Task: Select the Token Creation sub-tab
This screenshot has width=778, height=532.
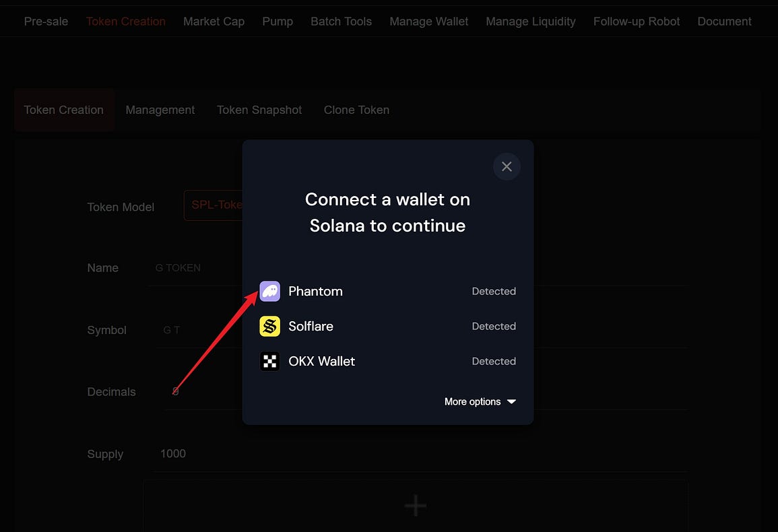Action: pos(64,110)
